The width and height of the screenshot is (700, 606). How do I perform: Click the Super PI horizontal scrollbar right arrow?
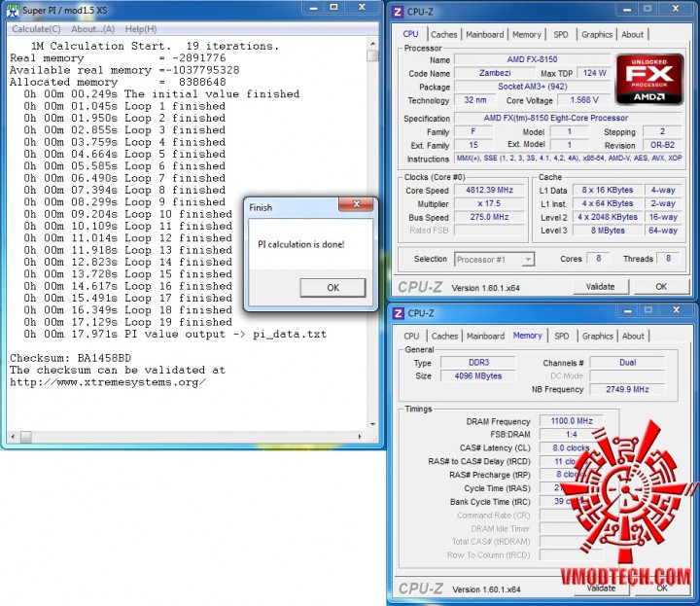pyautogui.click(x=360, y=437)
